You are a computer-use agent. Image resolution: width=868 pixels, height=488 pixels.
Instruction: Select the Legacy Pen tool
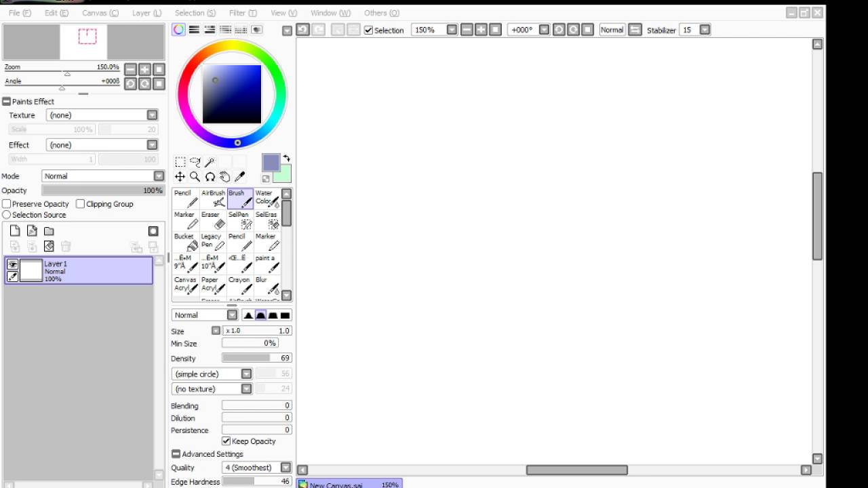pos(213,242)
